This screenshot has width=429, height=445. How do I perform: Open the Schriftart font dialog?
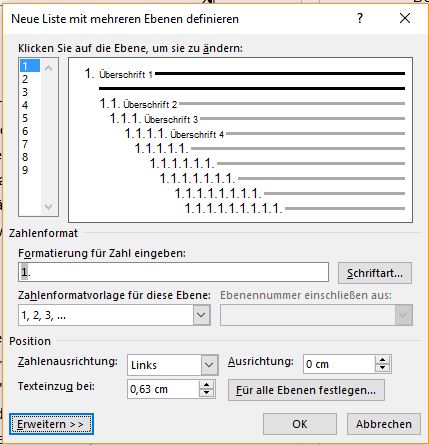point(375,273)
